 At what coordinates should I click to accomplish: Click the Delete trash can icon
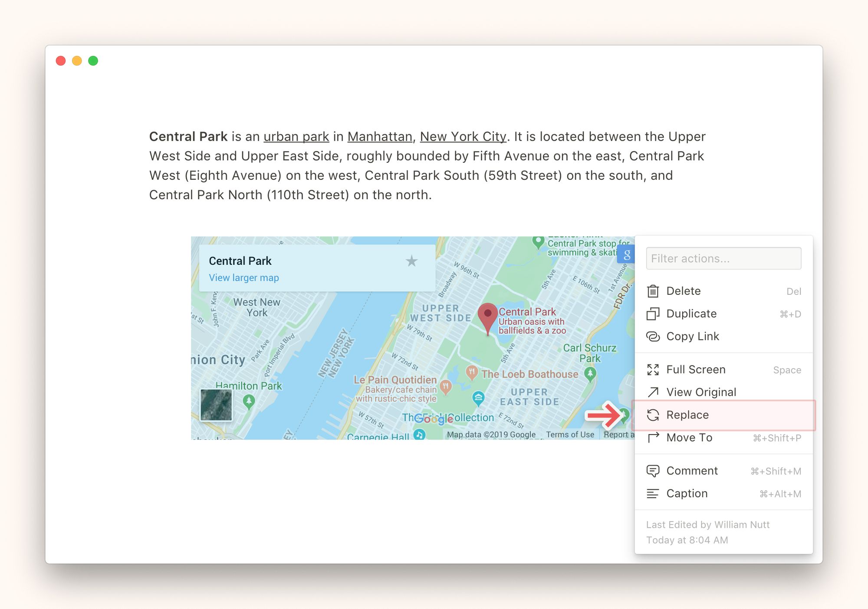(653, 291)
